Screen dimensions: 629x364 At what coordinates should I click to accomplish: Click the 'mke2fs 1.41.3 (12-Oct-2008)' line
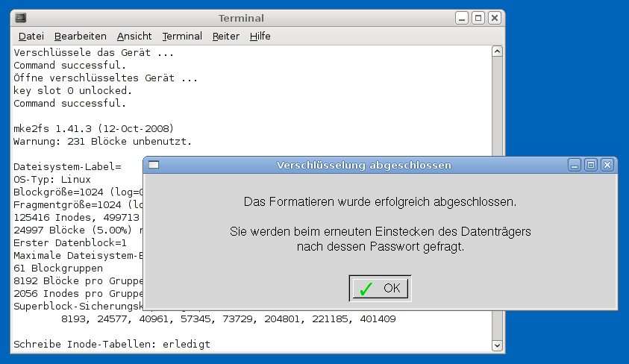(93, 129)
